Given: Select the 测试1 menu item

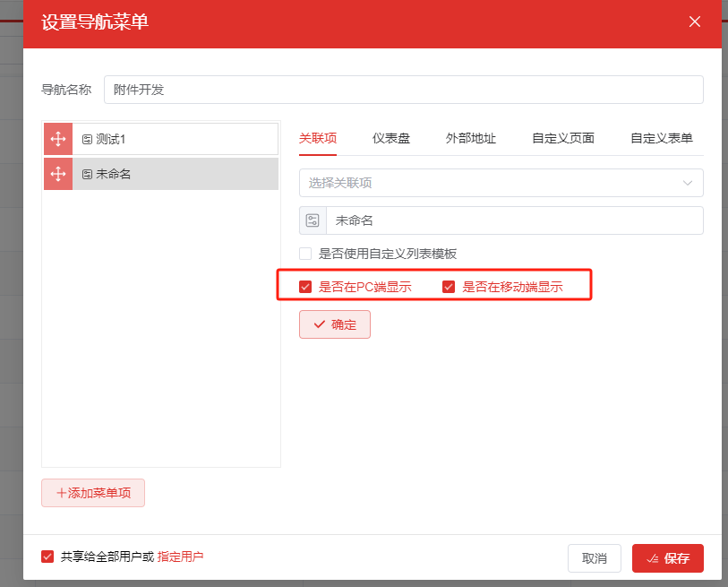Looking at the screenshot, I should pyautogui.click(x=176, y=139).
